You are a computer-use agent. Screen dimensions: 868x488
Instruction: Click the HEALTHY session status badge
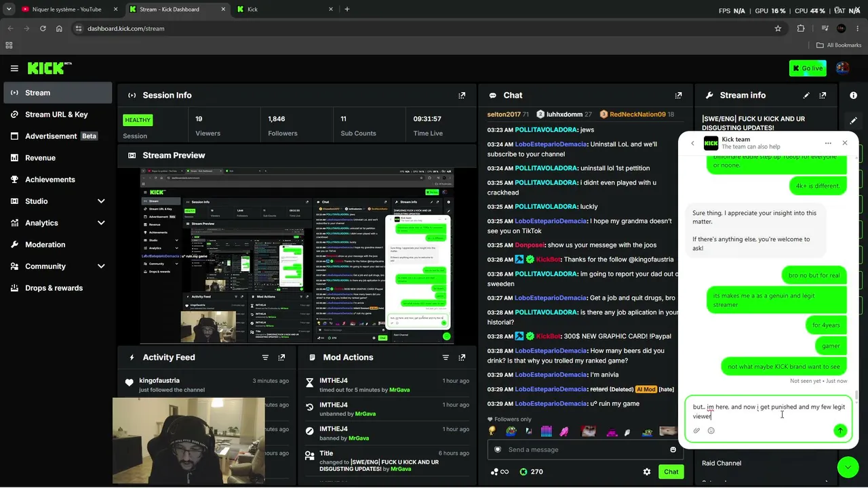pyautogui.click(x=138, y=120)
